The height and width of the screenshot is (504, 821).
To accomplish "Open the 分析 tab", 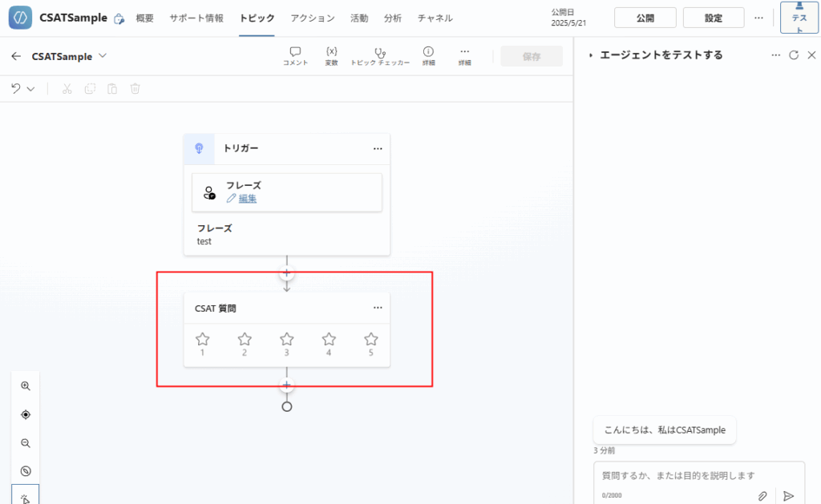I will point(393,18).
